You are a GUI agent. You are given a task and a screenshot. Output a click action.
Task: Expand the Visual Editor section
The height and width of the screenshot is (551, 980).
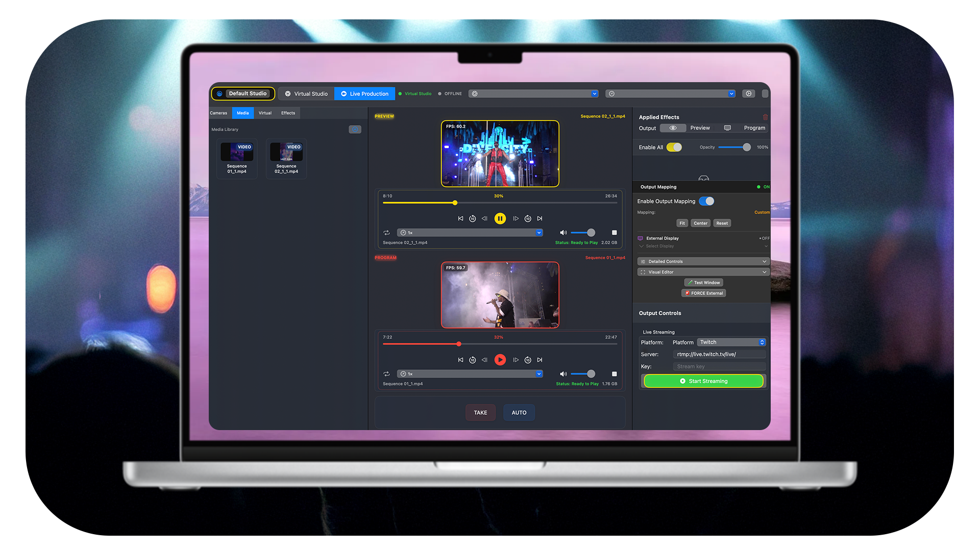click(x=703, y=272)
